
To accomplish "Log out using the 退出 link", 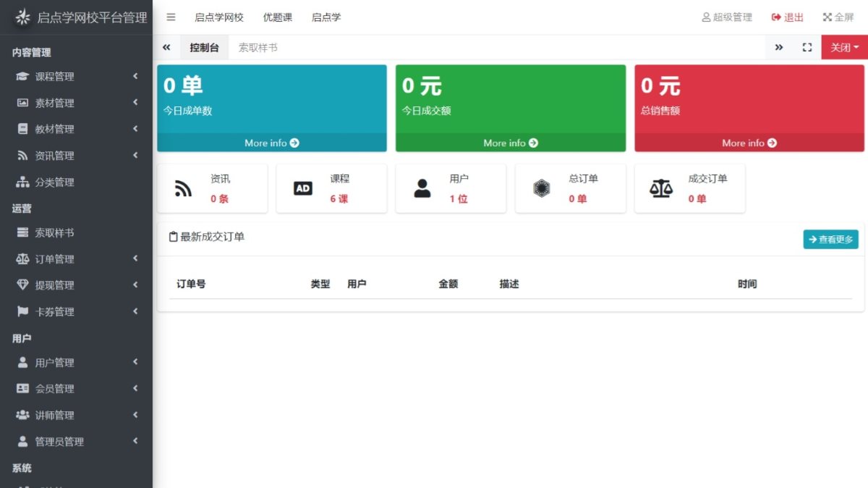I will (x=788, y=17).
